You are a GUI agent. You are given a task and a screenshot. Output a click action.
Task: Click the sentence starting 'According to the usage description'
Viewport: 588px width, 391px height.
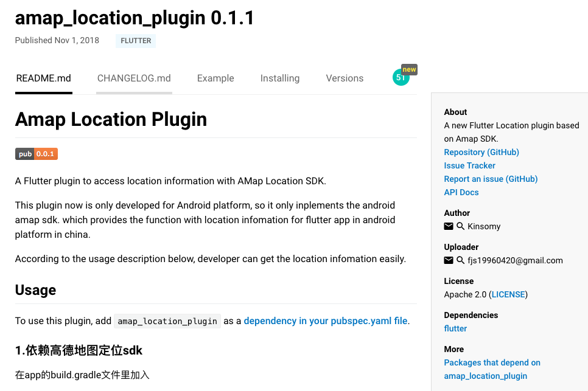(211, 259)
